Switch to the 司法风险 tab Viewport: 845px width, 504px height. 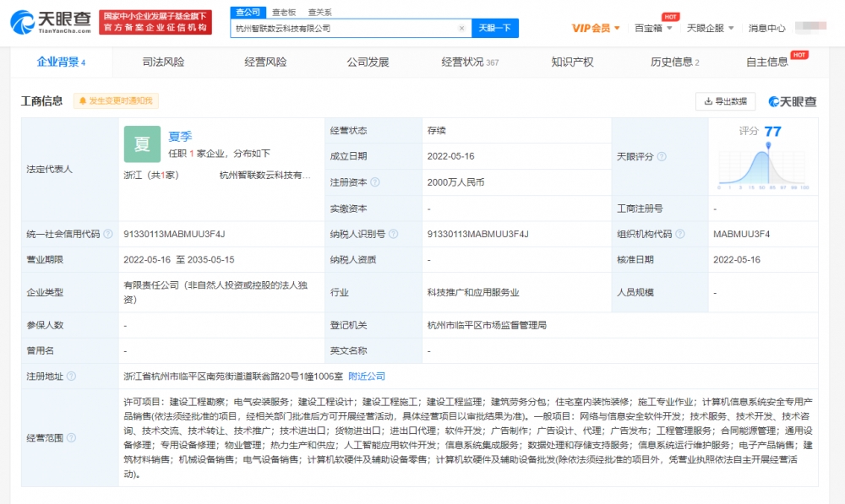click(163, 62)
